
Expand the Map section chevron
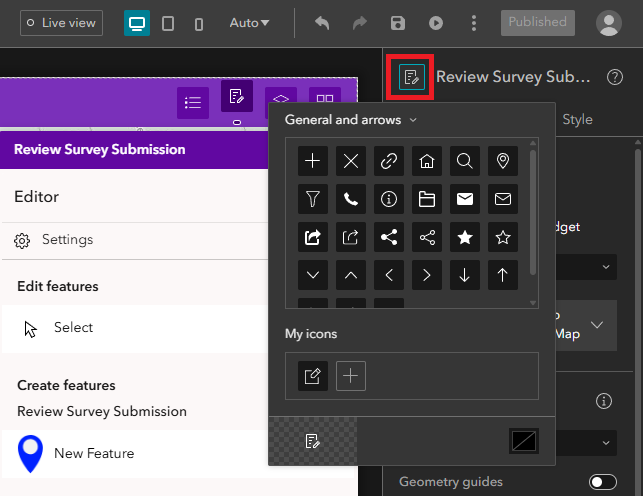pos(597,325)
